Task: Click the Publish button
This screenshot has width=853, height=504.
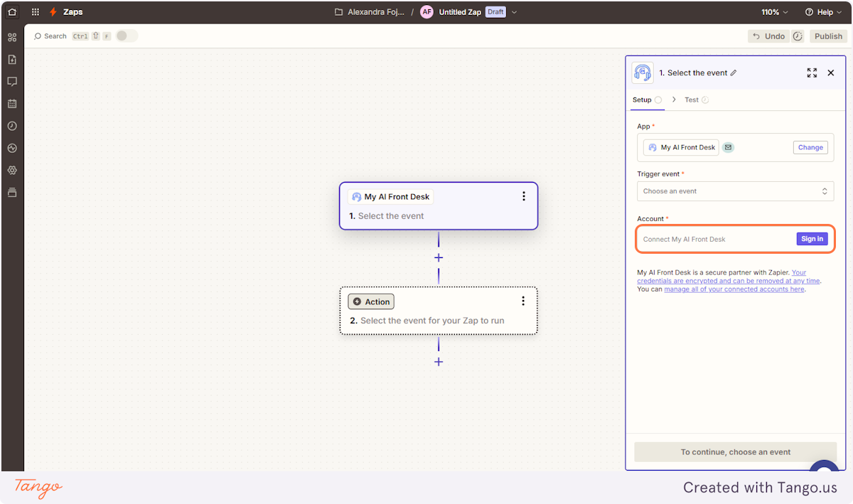Action: (828, 36)
